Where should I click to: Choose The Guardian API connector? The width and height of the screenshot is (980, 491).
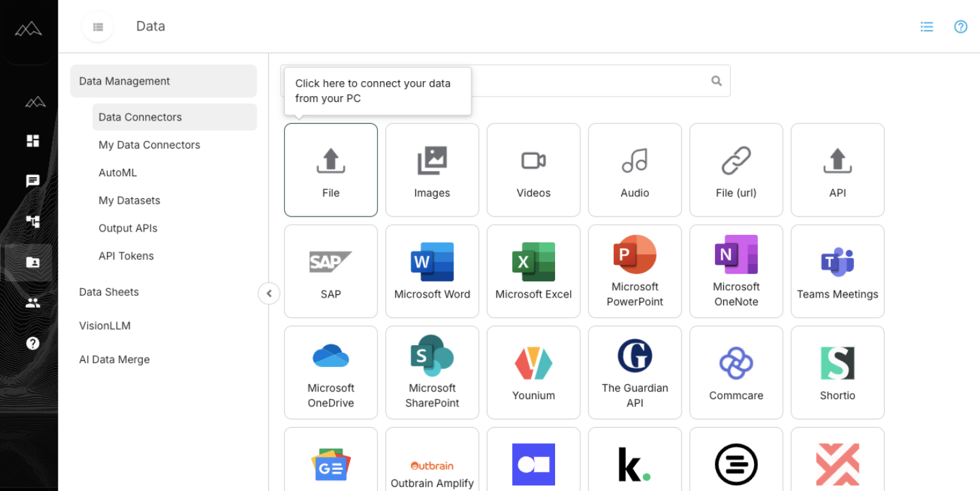[x=635, y=373]
